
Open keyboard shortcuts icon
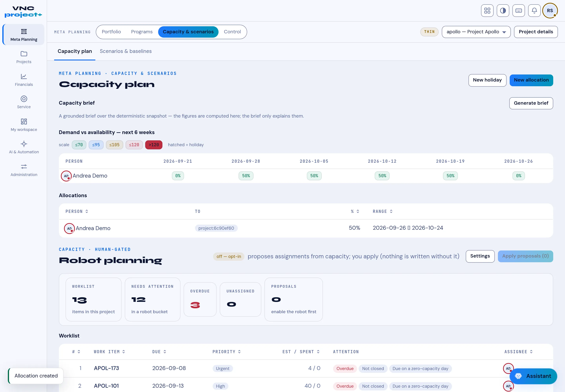point(519,11)
